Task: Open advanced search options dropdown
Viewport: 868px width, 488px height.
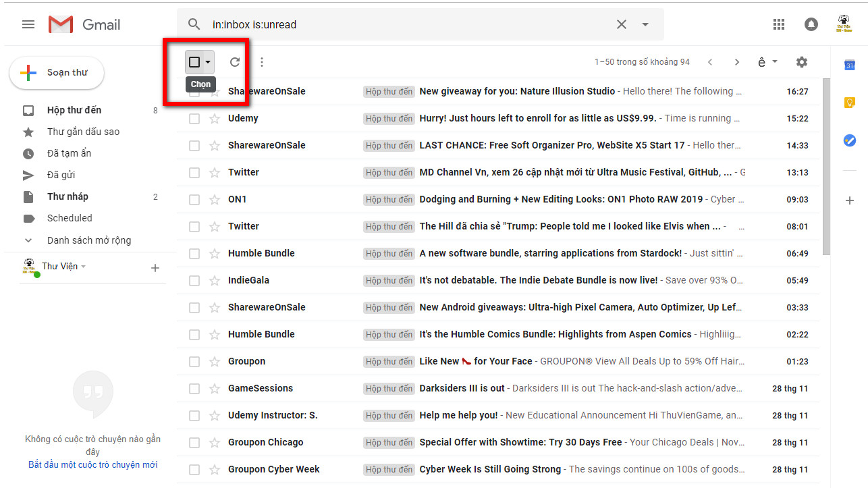Action: (645, 24)
